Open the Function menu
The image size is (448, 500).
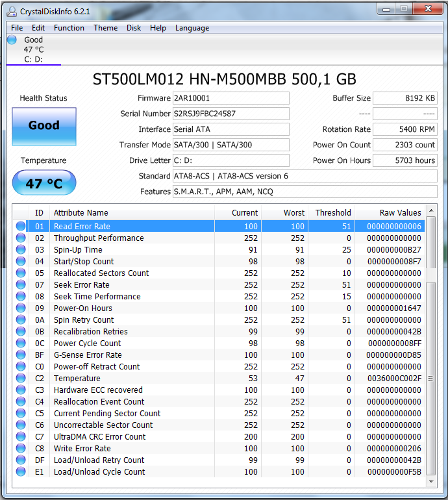[x=69, y=28]
